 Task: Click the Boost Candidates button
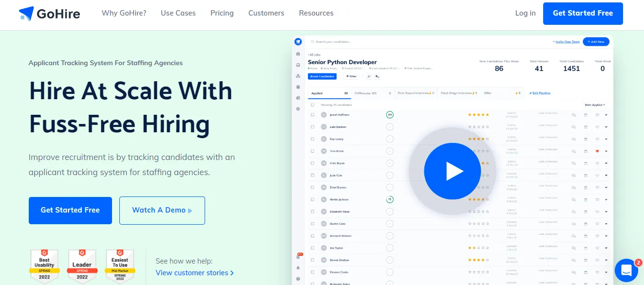[322, 76]
